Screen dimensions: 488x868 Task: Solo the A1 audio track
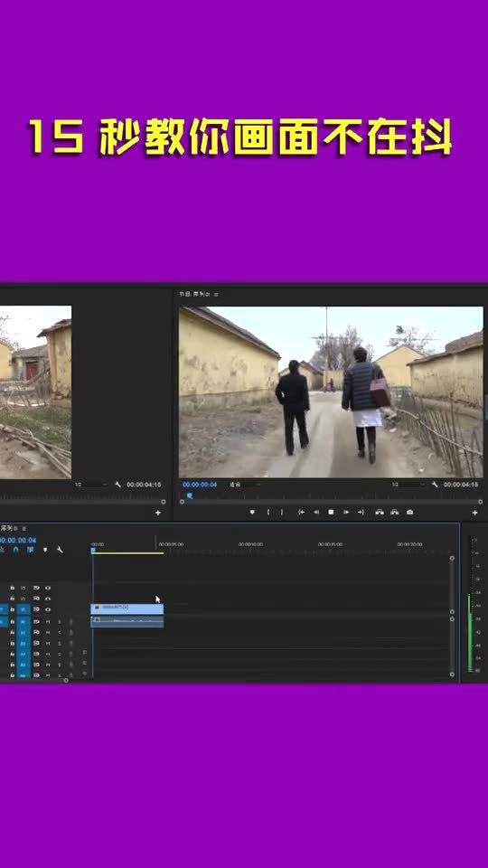click(x=60, y=622)
